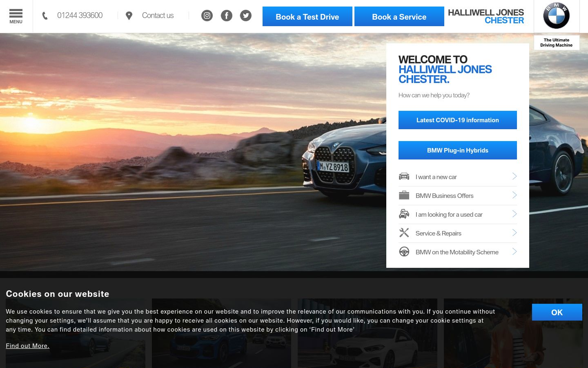Click the Welcome to Halliwell Jones Chester heading
The height and width of the screenshot is (368, 588).
coord(445,69)
